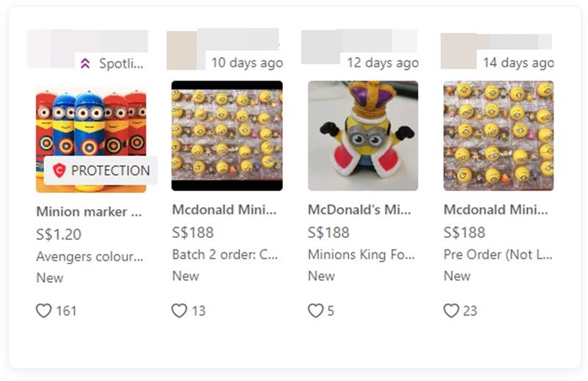Click the "Minions King Fo..." description text
The height and width of the screenshot is (381, 588).
pyautogui.click(x=361, y=255)
